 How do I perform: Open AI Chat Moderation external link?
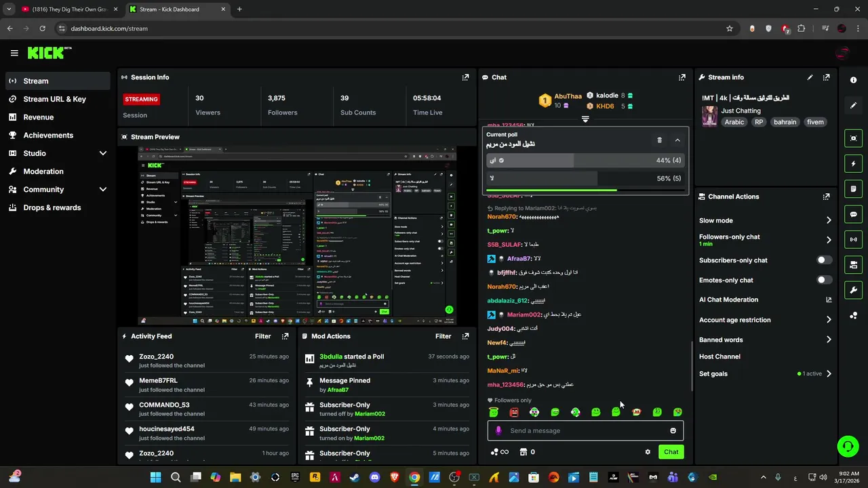point(829,300)
